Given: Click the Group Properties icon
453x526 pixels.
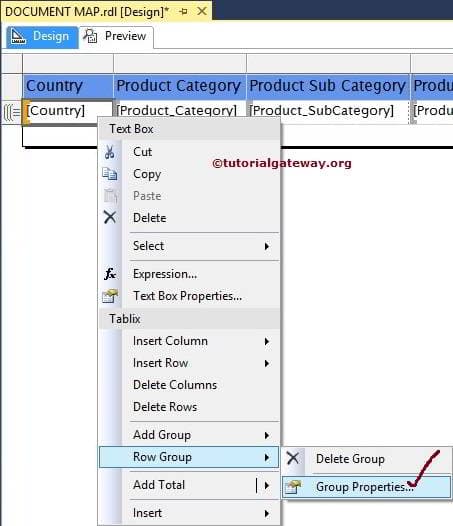Looking at the screenshot, I should pyautogui.click(x=293, y=487).
